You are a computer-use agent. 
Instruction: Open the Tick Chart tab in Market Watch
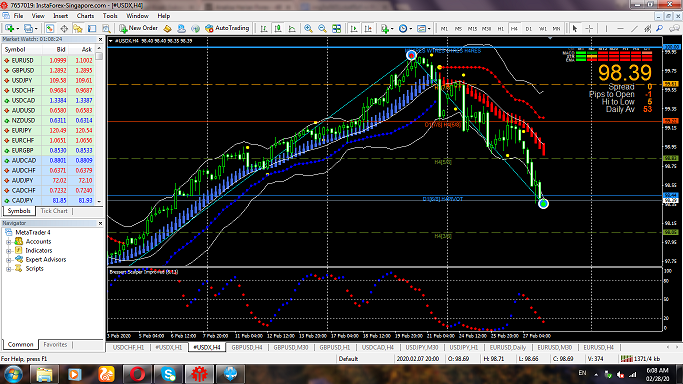click(54, 211)
